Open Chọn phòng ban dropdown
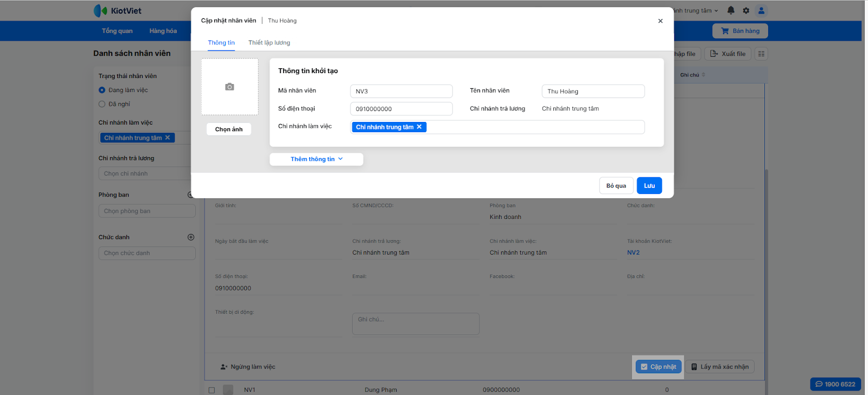This screenshot has width=868, height=395. pyautogui.click(x=146, y=211)
